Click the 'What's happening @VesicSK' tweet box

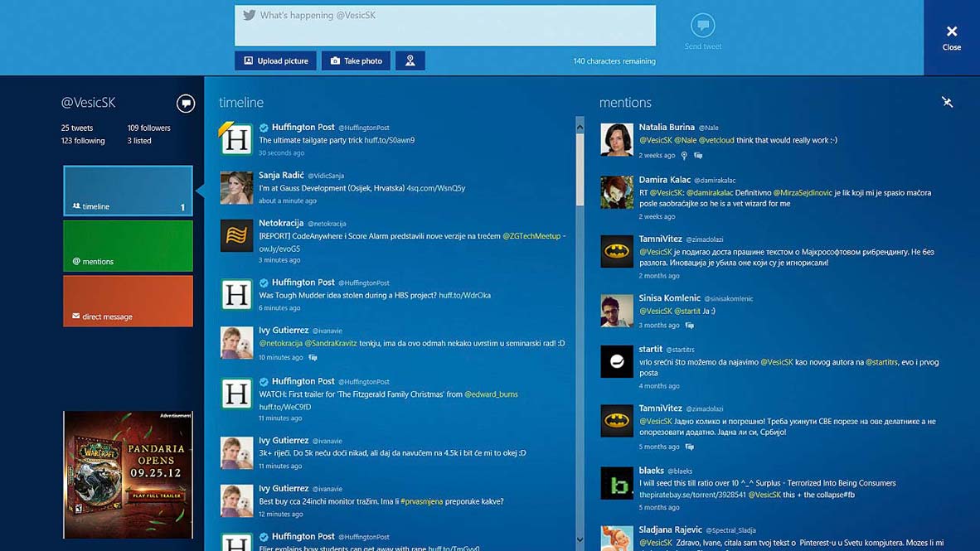coord(445,26)
